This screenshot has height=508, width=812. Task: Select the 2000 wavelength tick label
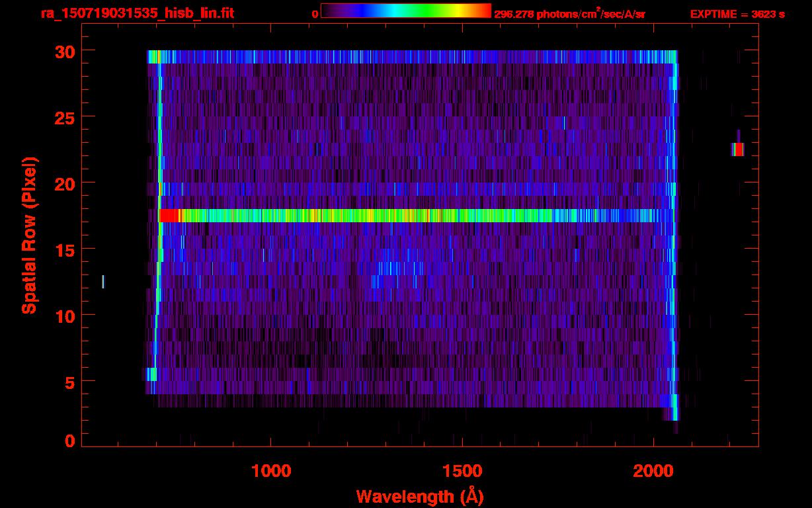coord(653,471)
